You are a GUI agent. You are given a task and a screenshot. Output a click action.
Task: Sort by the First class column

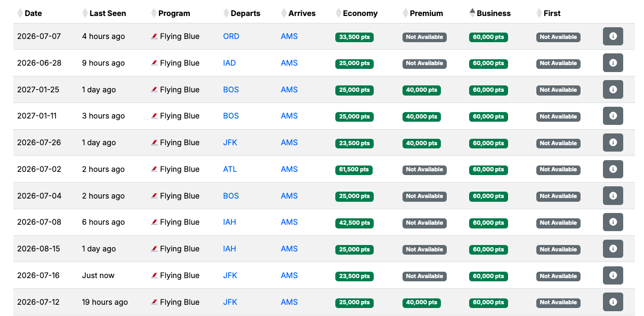[549, 13]
